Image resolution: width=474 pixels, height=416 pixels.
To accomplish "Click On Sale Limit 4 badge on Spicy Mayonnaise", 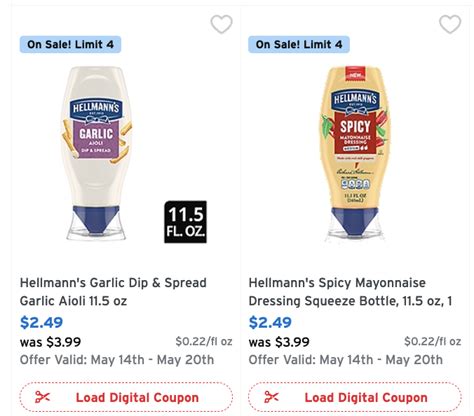I will (299, 44).
